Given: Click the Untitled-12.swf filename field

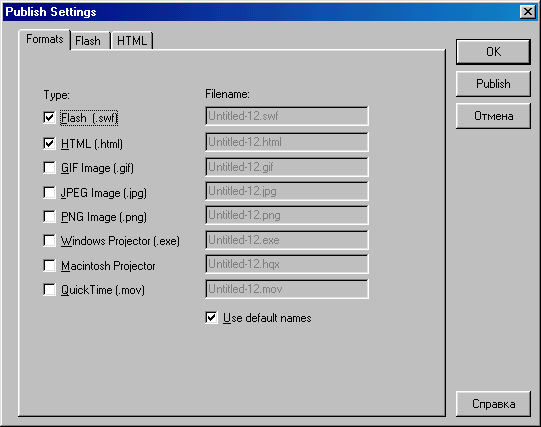Looking at the screenshot, I should click(x=287, y=116).
